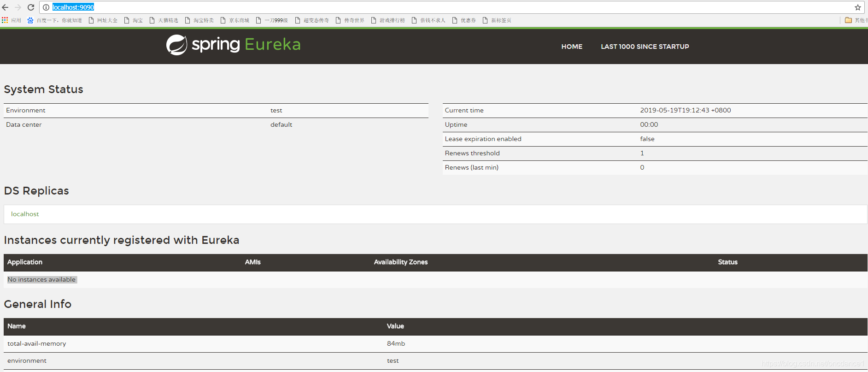Open the 网址大全 bookmark
The image size is (868, 372).
(103, 20)
